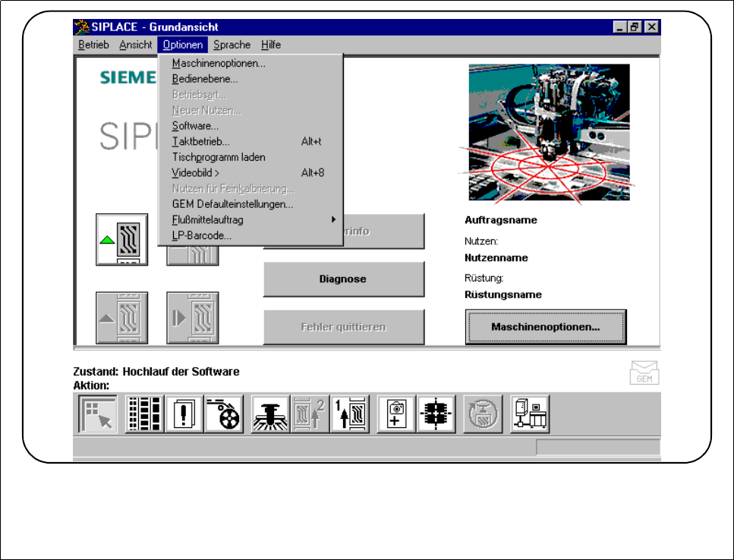Click the component reel tape icon
734x560 pixels.
tap(224, 414)
